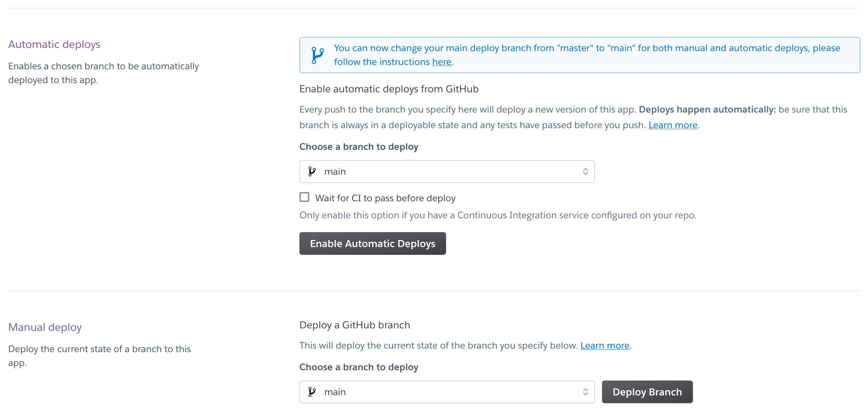Screen dimensions: 868x416
Task: Click the 'Wait for CI to pass before deploy' label
Action: pyautogui.click(x=385, y=198)
